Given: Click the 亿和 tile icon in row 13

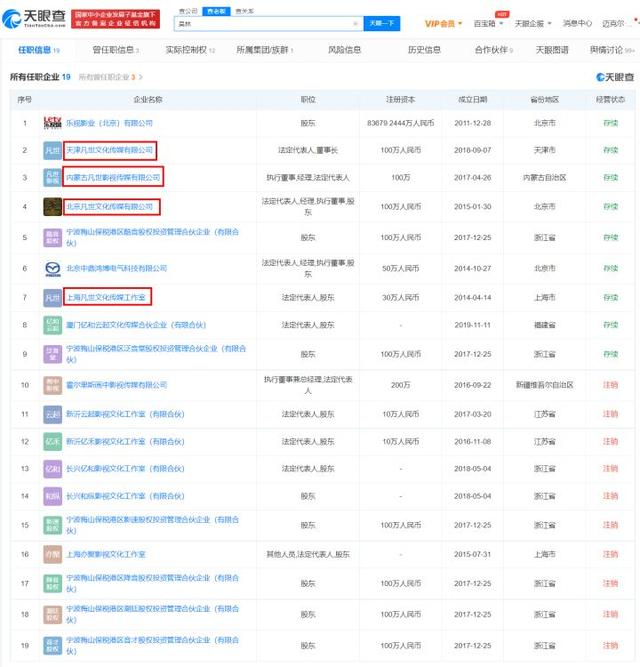Looking at the screenshot, I should [x=52, y=469].
